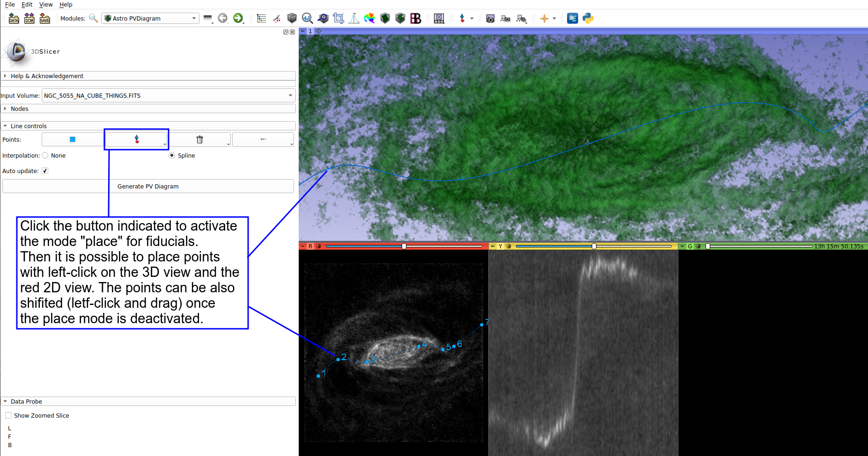Select Spline interpolation radio button
The height and width of the screenshot is (456, 868).
coord(172,155)
